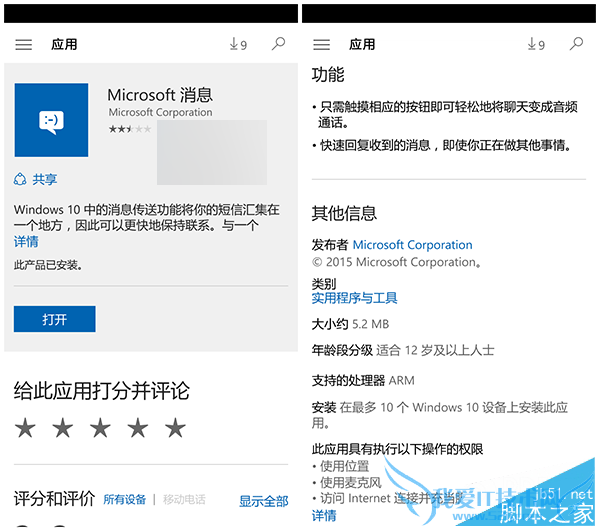Filter reviews by 移动电话

184,500
